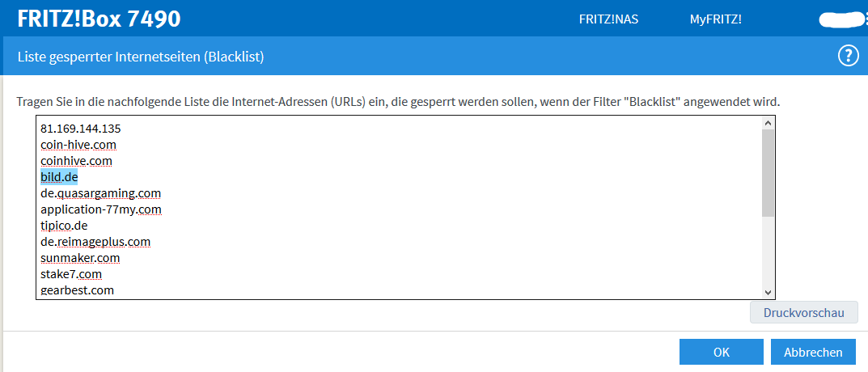Click the blacklist scrollbar thumb
The height and width of the screenshot is (372, 868).
tap(768, 172)
